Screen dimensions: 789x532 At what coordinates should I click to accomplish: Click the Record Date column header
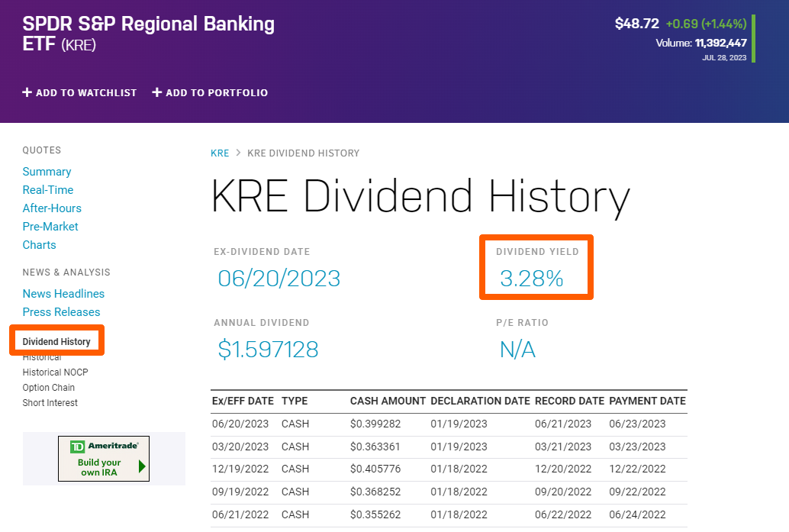[569, 401]
